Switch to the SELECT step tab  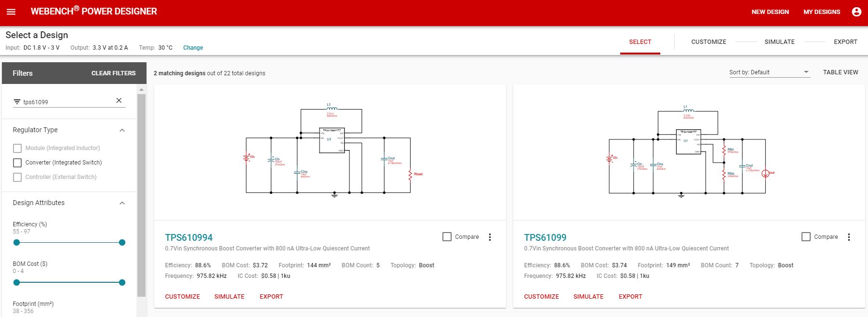(x=640, y=42)
